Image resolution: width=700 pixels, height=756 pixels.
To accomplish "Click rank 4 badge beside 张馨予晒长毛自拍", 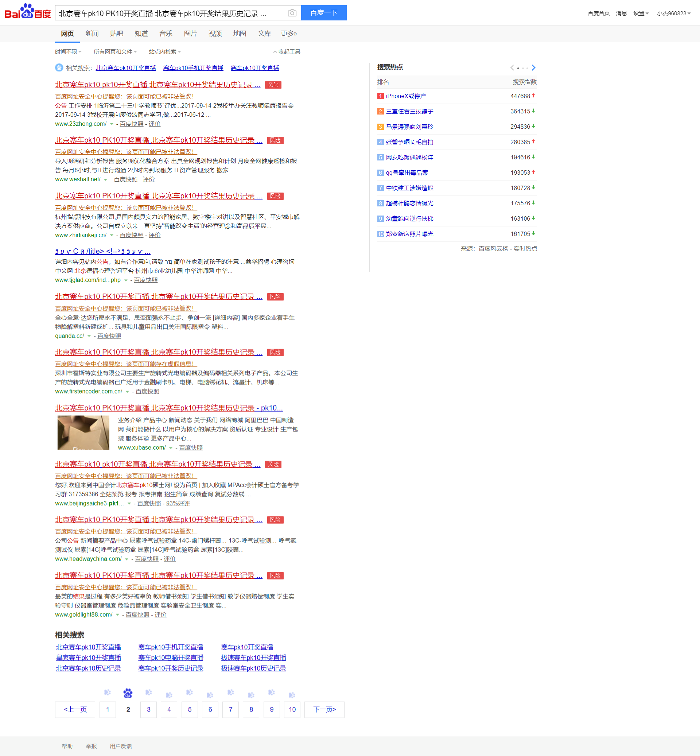I will click(381, 142).
